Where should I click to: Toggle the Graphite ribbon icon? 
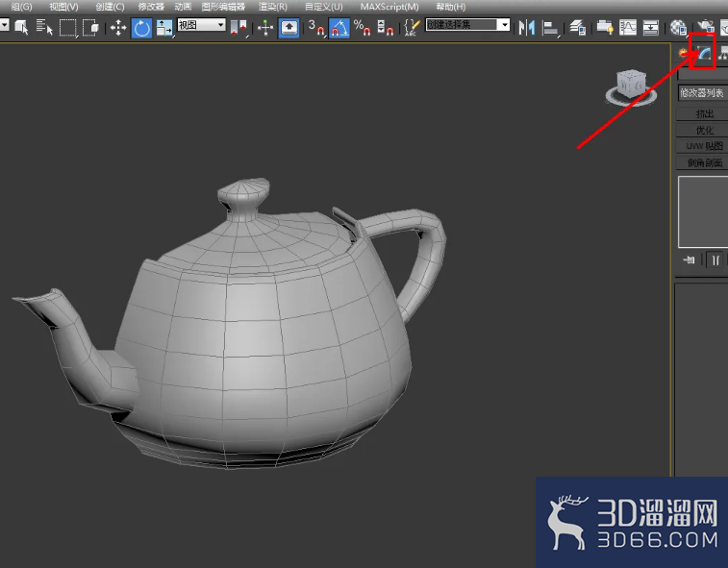point(605,28)
